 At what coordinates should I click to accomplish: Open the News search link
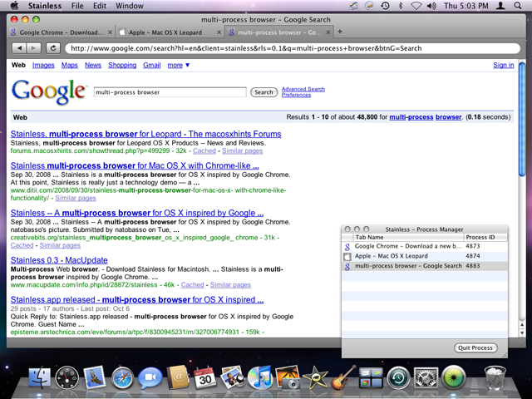(93, 65)
